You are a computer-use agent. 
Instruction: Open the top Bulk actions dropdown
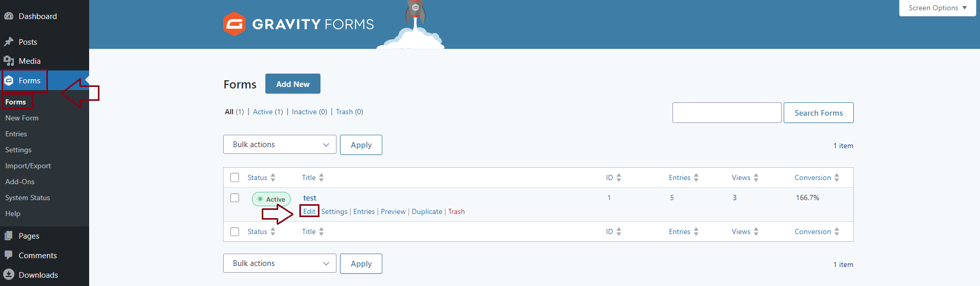pos(280,145)
